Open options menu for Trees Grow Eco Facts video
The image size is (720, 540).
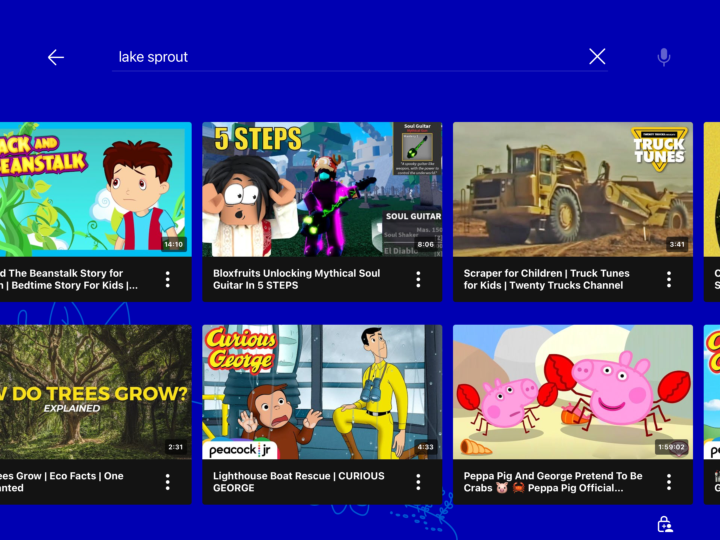click(168, 482)
